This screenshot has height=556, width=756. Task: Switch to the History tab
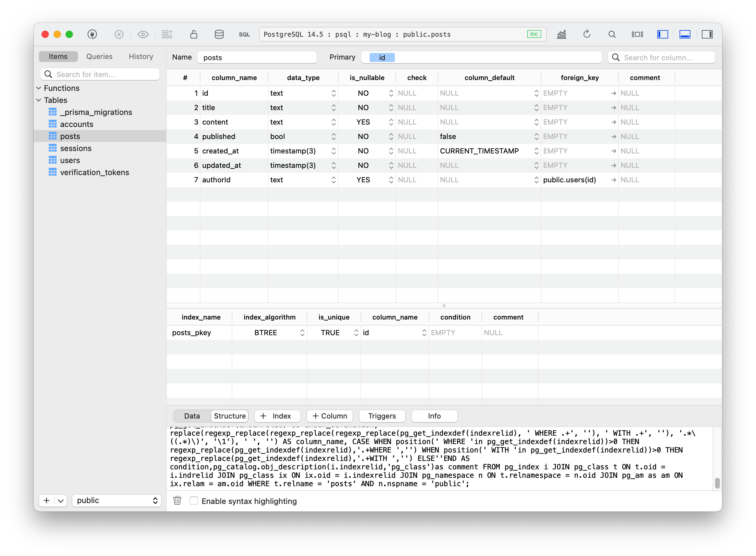141,57
